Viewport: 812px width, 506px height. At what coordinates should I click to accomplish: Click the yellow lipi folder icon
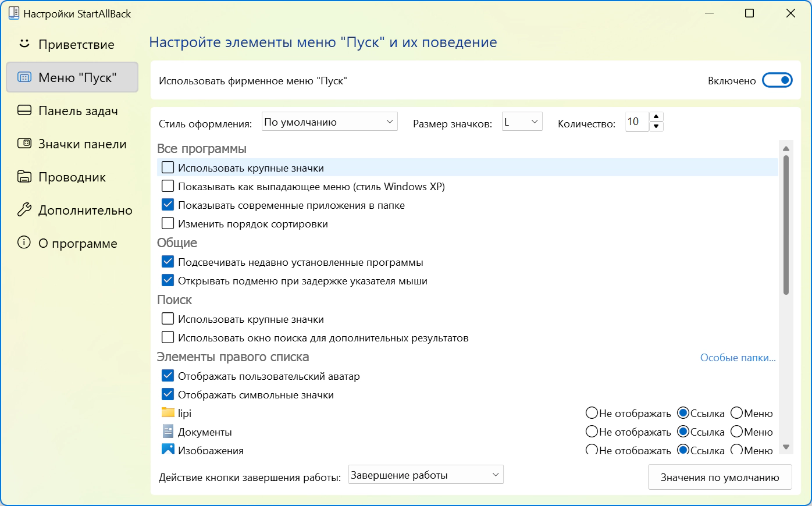coord(168,413)
